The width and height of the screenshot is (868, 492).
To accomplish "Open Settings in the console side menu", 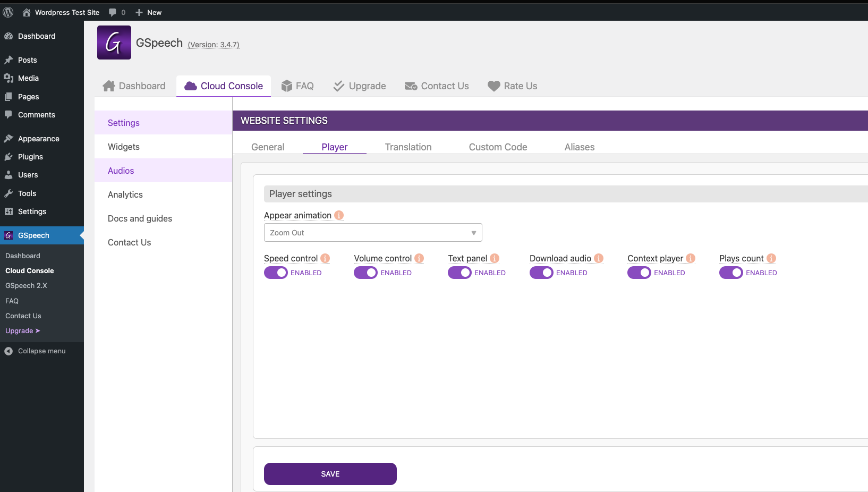I will pos(163,123).
